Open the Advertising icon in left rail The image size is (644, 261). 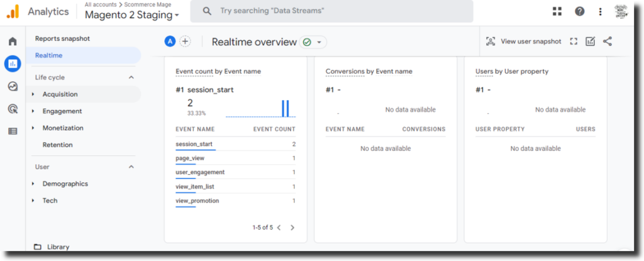13,109
